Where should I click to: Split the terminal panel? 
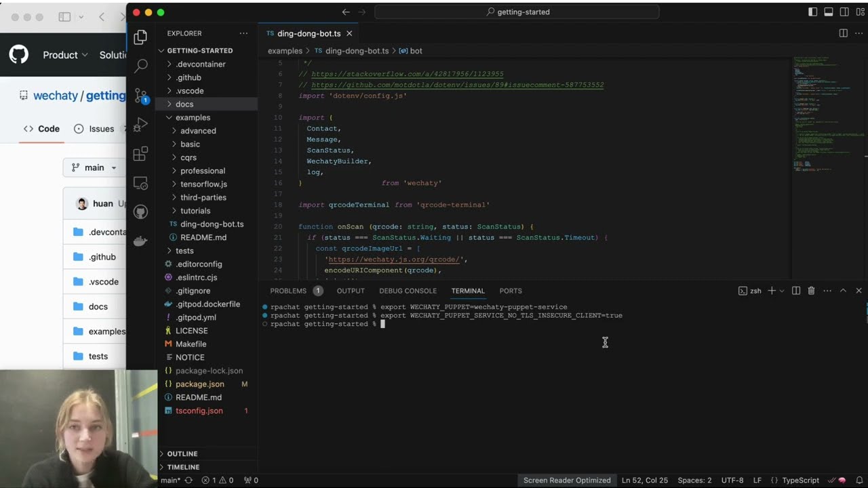point(797,291)
